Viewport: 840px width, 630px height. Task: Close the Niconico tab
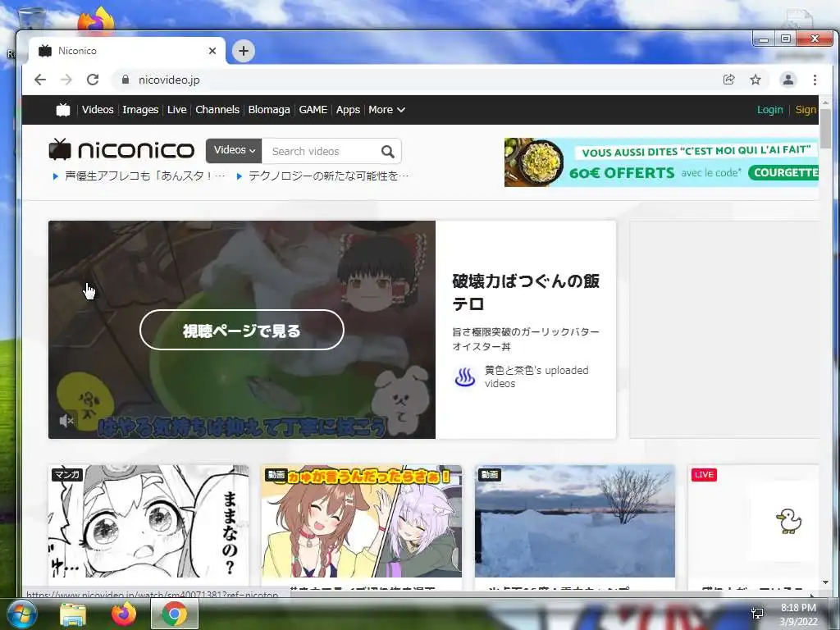coord(212,51)
